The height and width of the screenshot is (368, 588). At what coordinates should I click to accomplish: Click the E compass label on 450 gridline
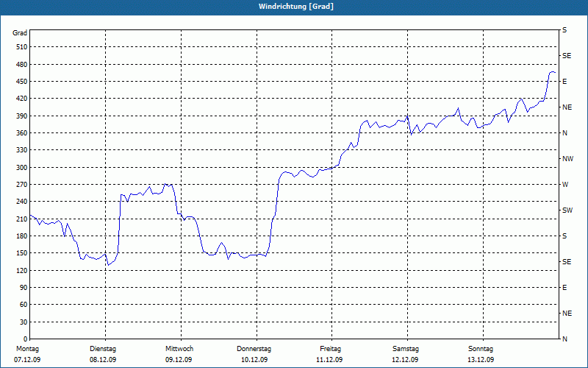click(564, 82)
